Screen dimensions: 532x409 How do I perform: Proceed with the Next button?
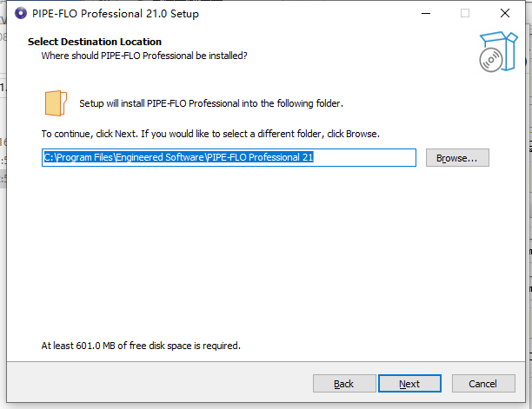click(409, 384)
